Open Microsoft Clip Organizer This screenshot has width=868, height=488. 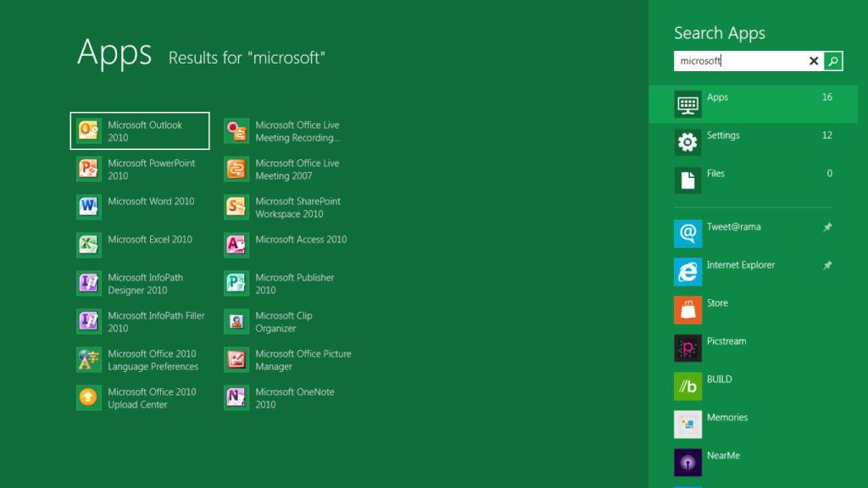[287, 321]
